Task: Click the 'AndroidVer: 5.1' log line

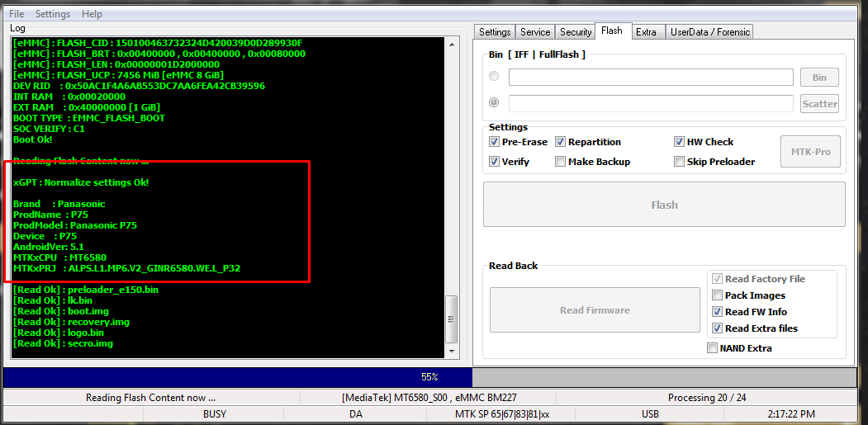Action: click(x=48, y=247)
